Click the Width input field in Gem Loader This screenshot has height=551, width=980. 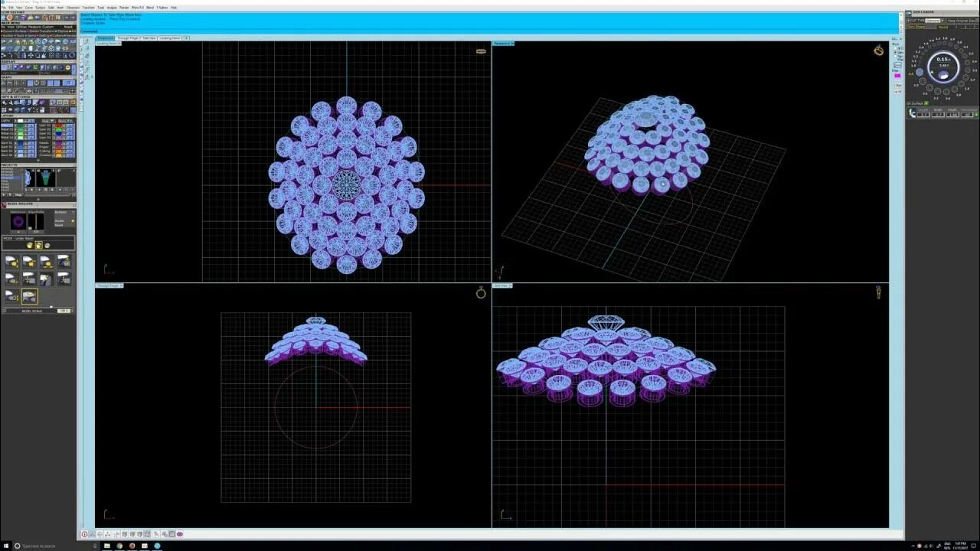[x=938, y=114]
